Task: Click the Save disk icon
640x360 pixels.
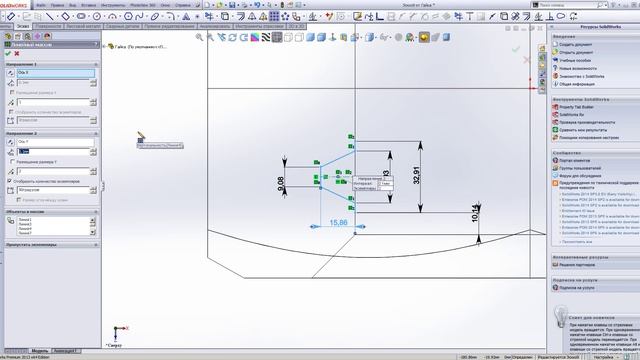Action: 232,5
